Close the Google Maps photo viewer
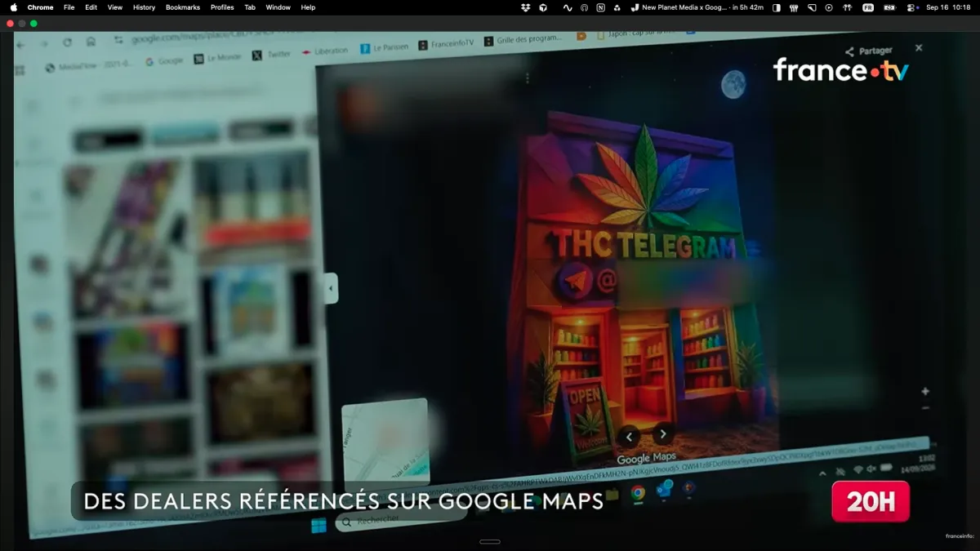980x551 pixels. pos(919,48)
